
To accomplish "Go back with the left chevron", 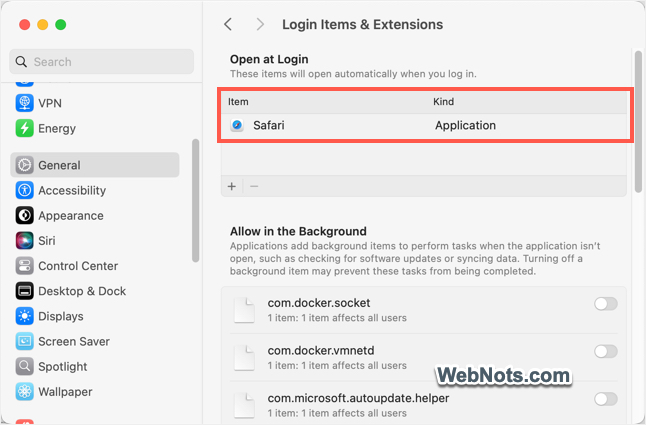I will coord(228,24).
